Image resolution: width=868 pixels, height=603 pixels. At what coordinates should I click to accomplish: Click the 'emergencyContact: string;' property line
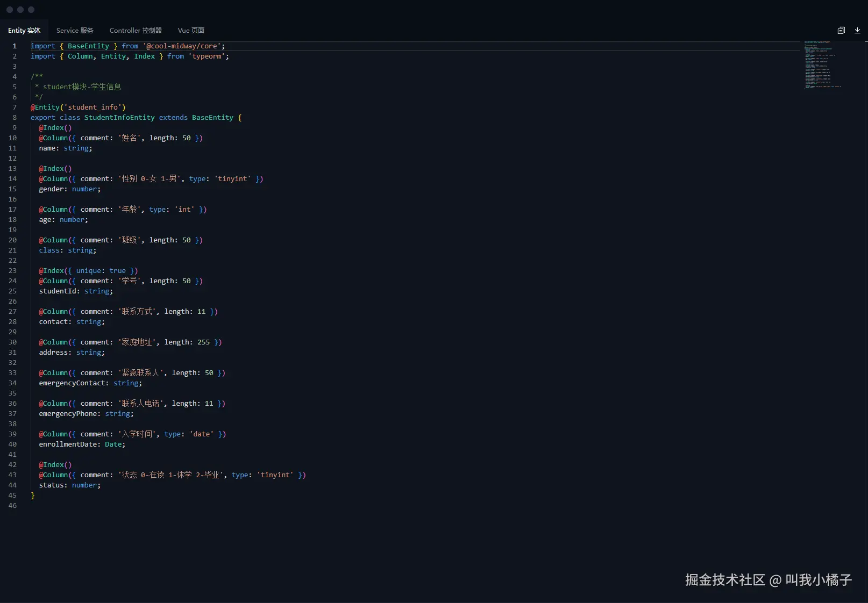click(x=90, y=383)
